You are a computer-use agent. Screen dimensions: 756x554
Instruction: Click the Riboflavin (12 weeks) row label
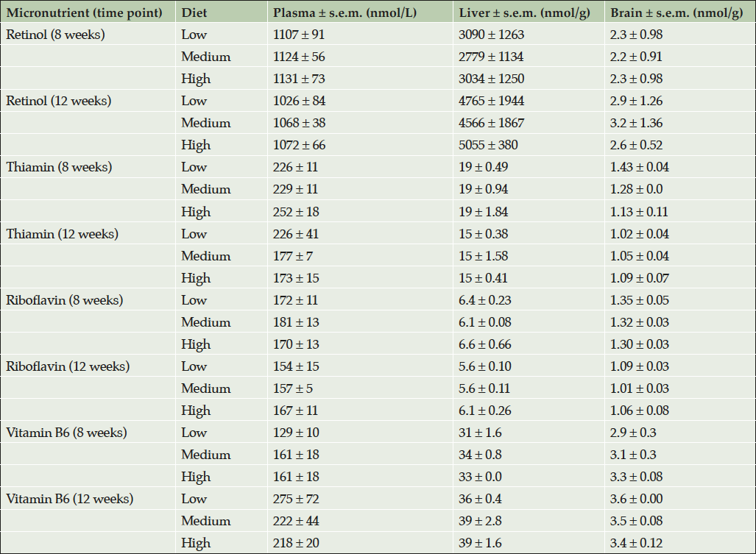click(x=67, y=366)
